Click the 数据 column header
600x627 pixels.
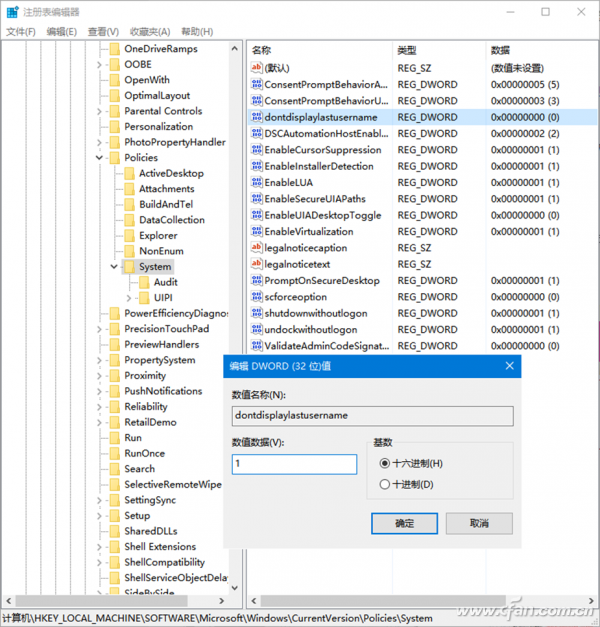point(540,50)
